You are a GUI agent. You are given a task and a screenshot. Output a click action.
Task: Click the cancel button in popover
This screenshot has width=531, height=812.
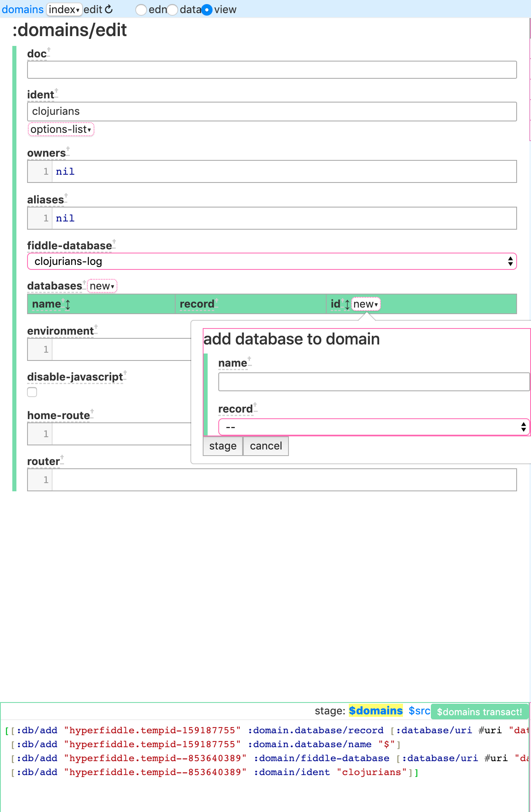point(266,446)
